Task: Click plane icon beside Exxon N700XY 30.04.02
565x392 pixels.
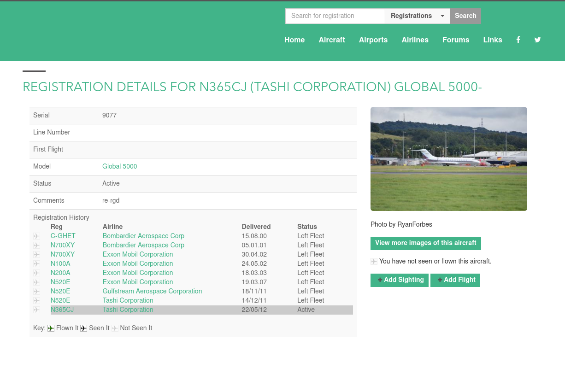Action: (36, 255)
